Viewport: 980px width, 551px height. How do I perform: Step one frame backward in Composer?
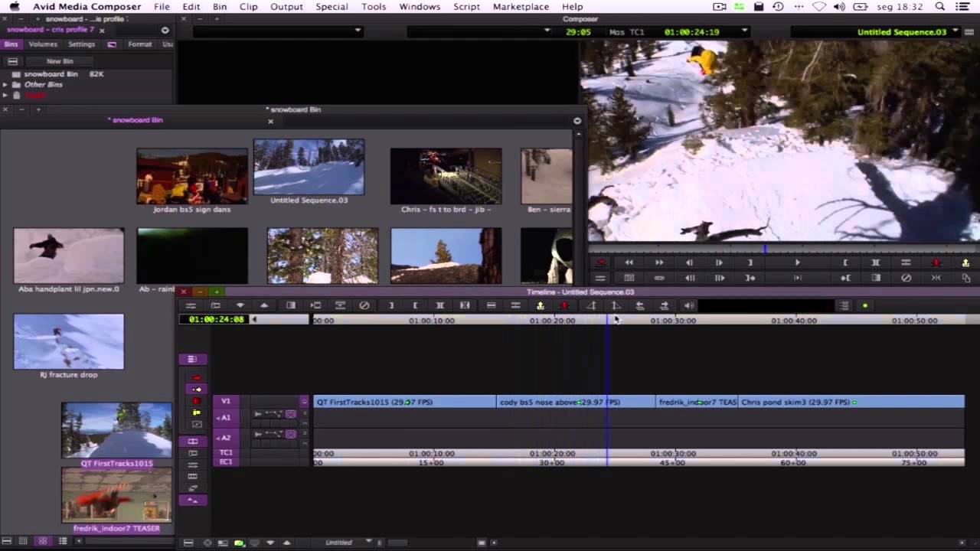coord(689,262)
